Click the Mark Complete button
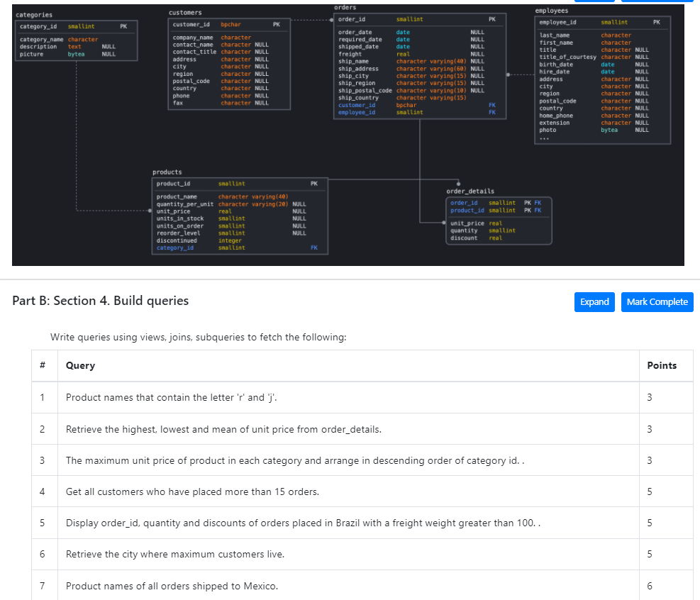Image resolution: width=700 pixels, height=600 pixels. pyautogui.click(x=657, y=302)
